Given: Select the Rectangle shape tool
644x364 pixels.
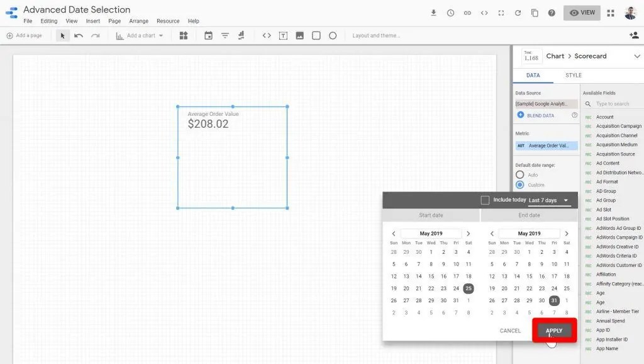Looking at the screenshot, I should pos(316,35).
